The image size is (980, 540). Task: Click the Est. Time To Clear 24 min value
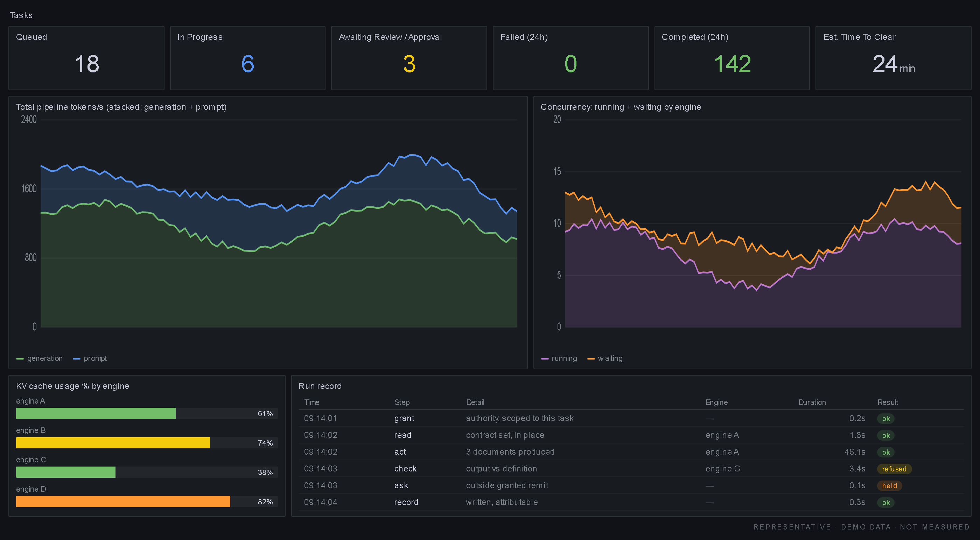[x=894, y=64]
